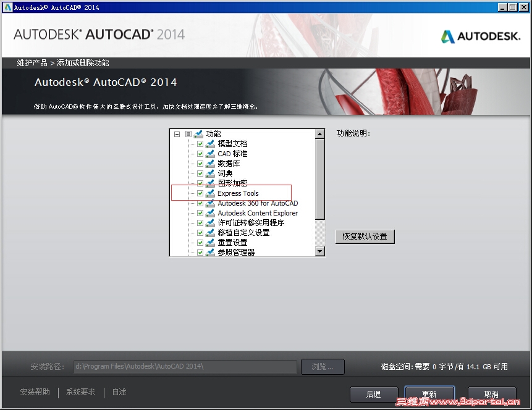Uncheck Autodesk 360 for AutoCAD checkbox

coord(200,203)
